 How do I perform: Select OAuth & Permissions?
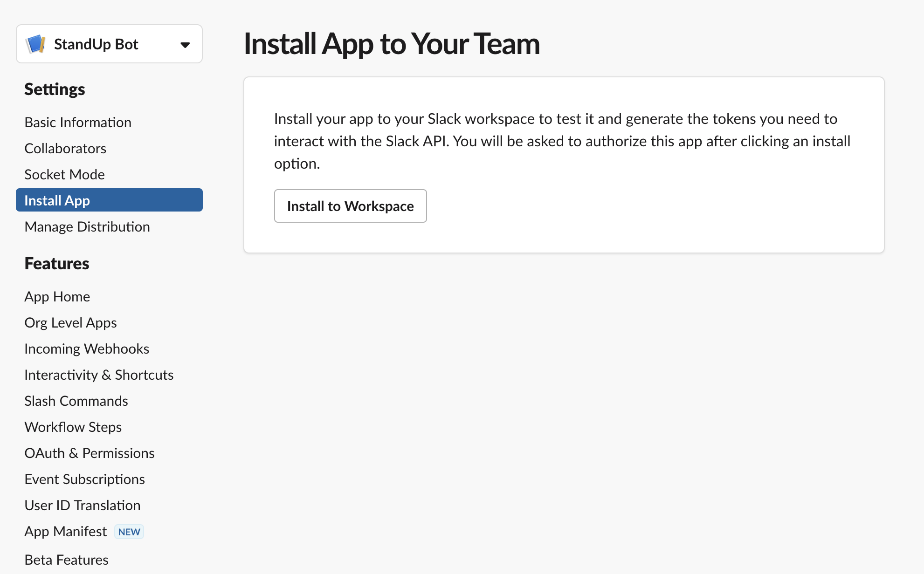tap(89, 453)
